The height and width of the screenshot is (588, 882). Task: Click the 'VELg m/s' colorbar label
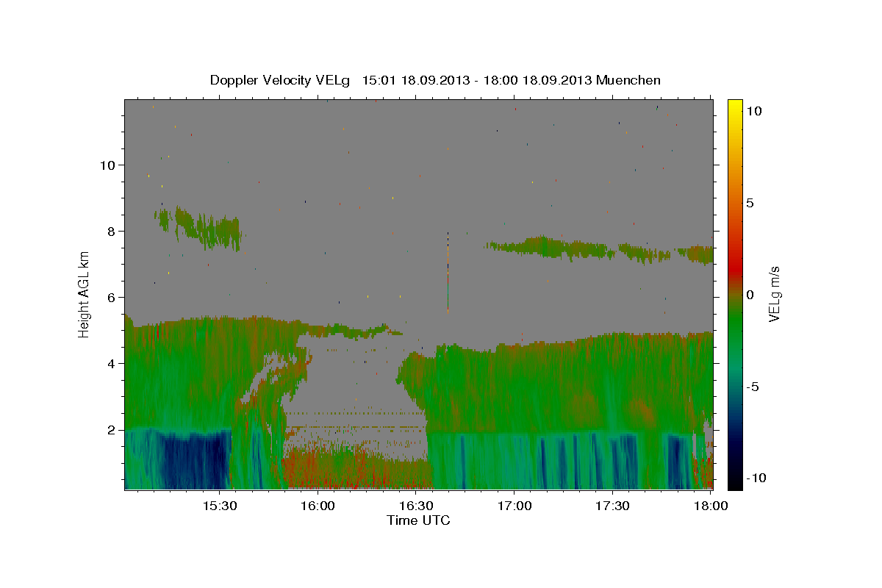(775, 294)
